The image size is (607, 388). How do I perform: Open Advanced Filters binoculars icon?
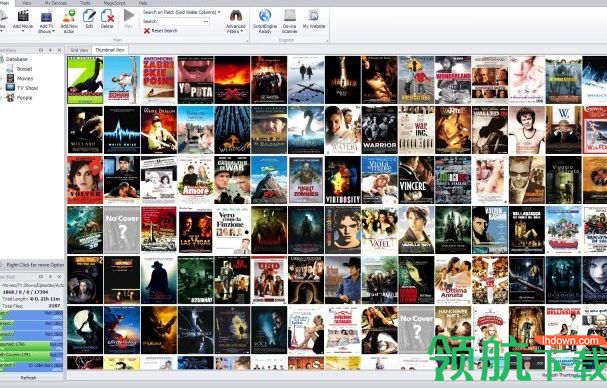236,16
